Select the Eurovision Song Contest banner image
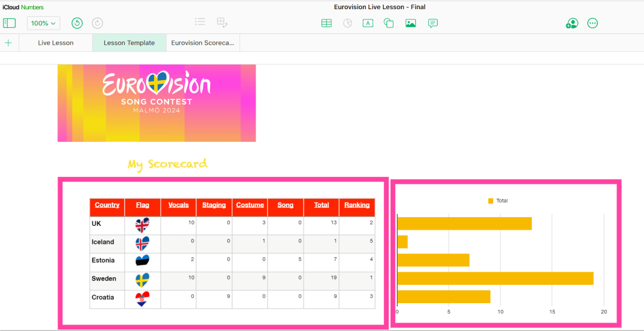The height and width of the screenshot is (331, 644). pyautogui.click(x=157, y=103)
